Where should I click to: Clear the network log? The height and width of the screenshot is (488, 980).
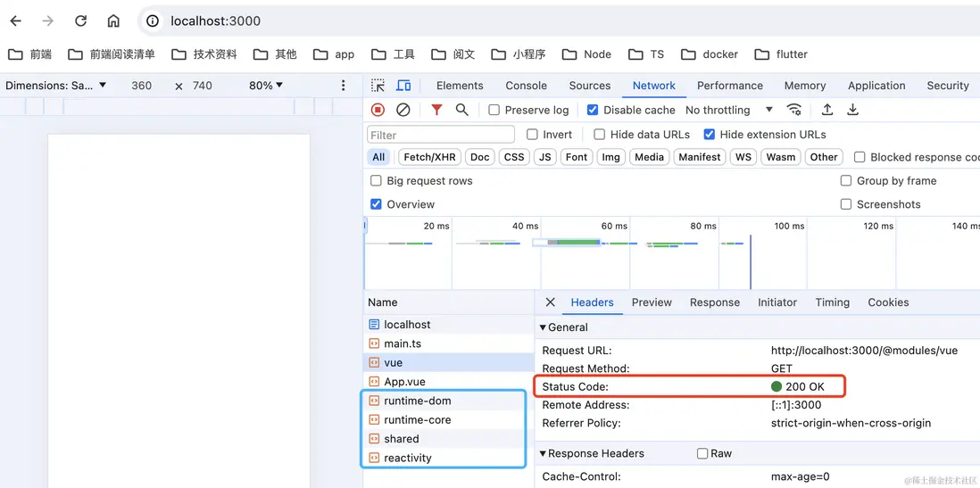(x=403, y=110)
